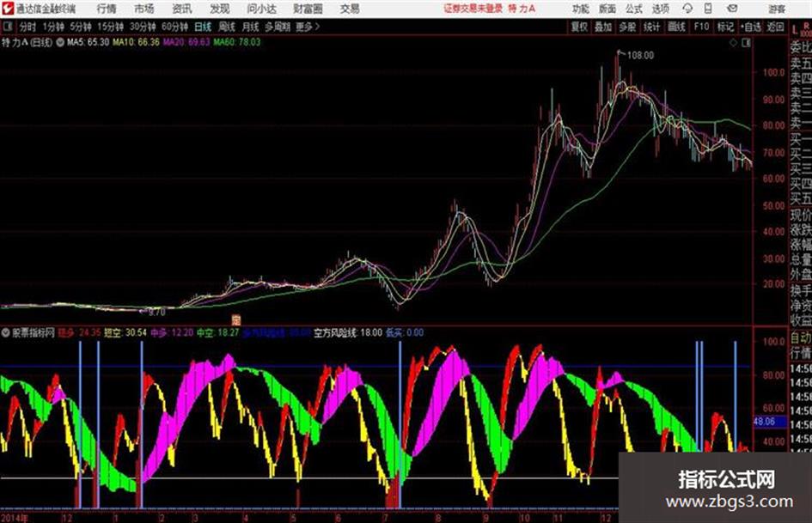This screenshot has width=812, height=523.
Task: Click the orange event marker under main chart
Action: tap(236, 319)
